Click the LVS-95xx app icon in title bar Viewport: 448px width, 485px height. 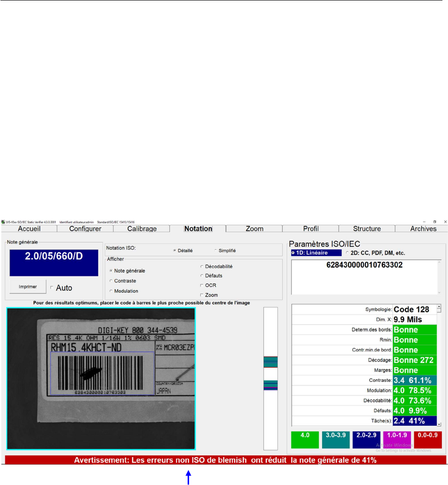pos(3,222)
